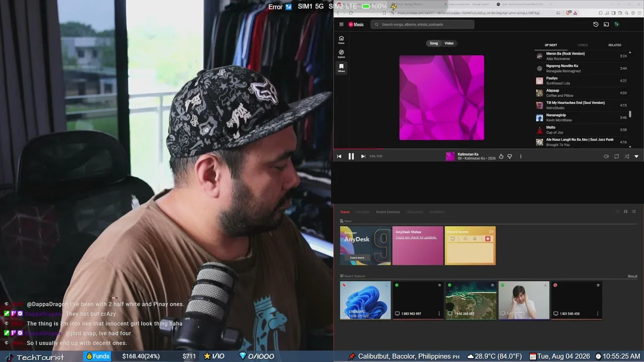
Task: Open Explore in YouTube Music sidebar
Action: pos(341,54)
